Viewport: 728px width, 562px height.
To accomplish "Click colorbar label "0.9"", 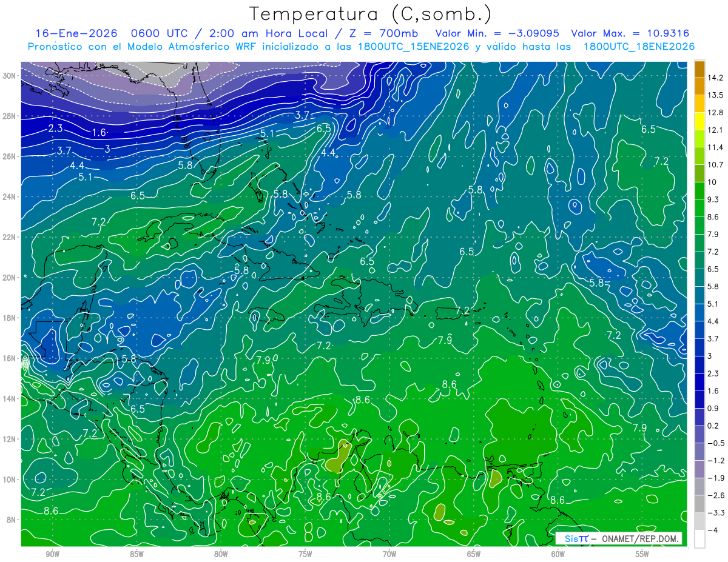I will click(x=714, y=408).
